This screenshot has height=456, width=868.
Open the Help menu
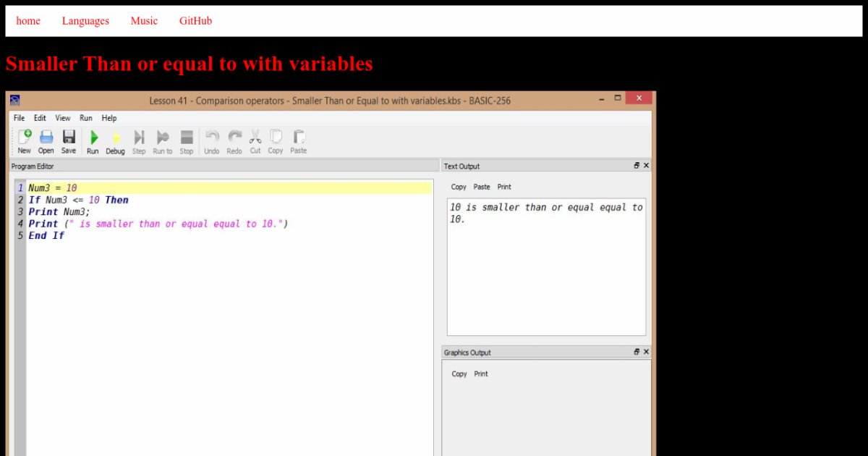pyautogui.click(x=109, y=118)
